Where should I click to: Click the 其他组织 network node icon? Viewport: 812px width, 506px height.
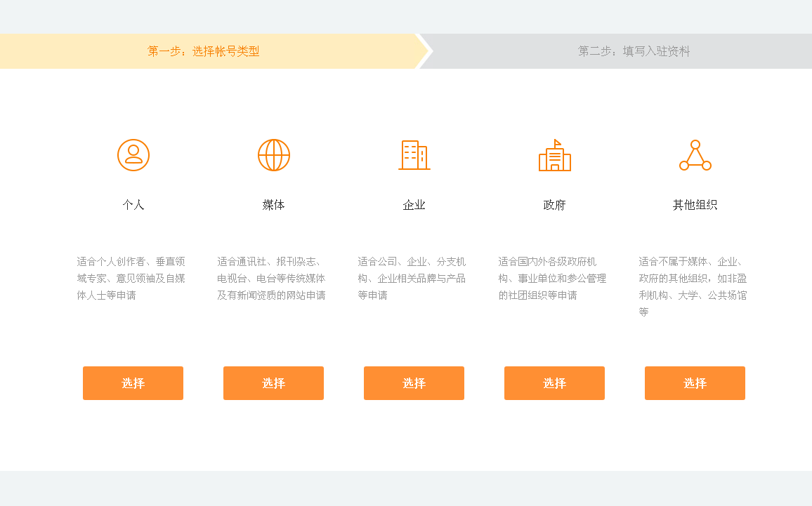695,156
